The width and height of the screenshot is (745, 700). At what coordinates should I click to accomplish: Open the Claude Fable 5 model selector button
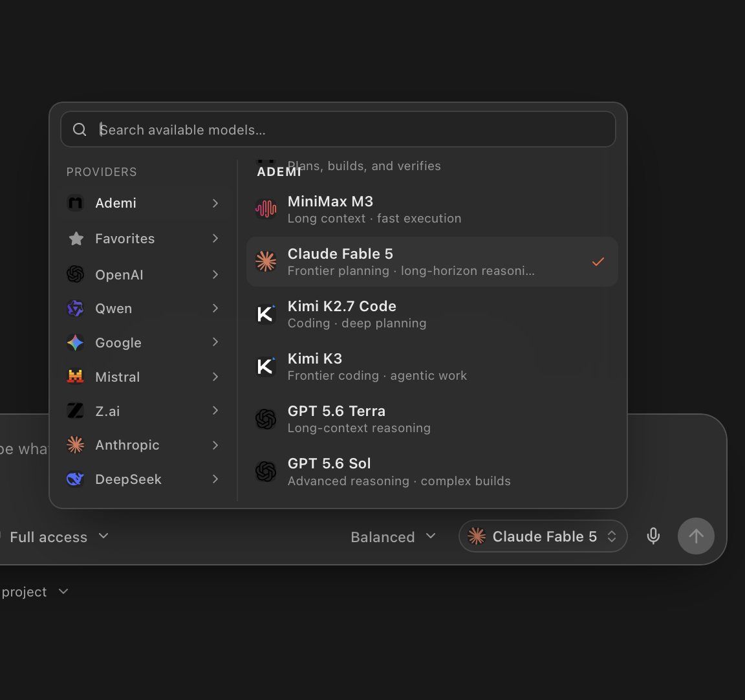point(543,536)
